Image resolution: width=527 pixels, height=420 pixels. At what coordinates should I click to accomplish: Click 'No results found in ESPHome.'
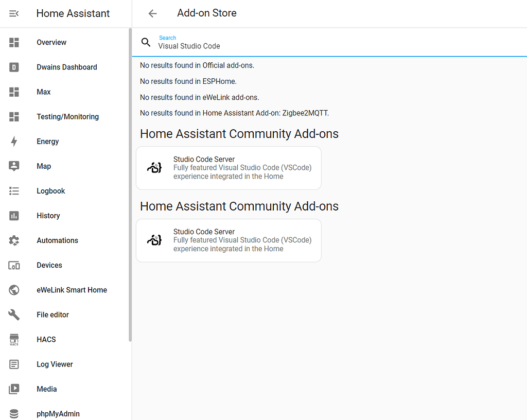[x=188, y=81]
